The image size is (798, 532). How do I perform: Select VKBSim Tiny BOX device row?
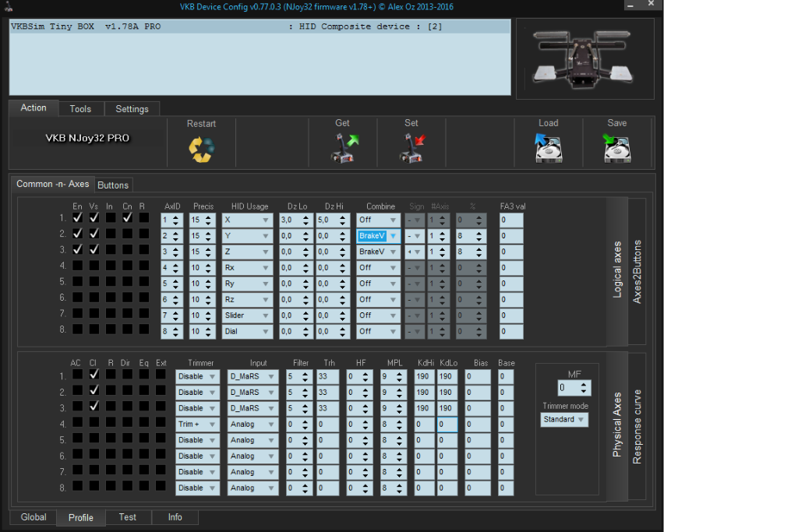point(260,26)
